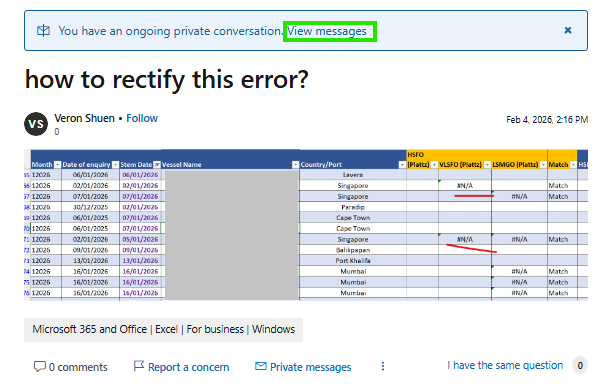This screenshot has width=598, height=389.
Task: Follow Veron Shuen
Action: pyautogui.click(x=142, y=118)
